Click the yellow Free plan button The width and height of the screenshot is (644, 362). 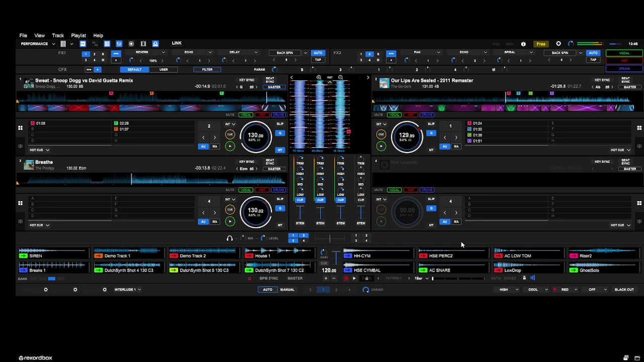541,44
